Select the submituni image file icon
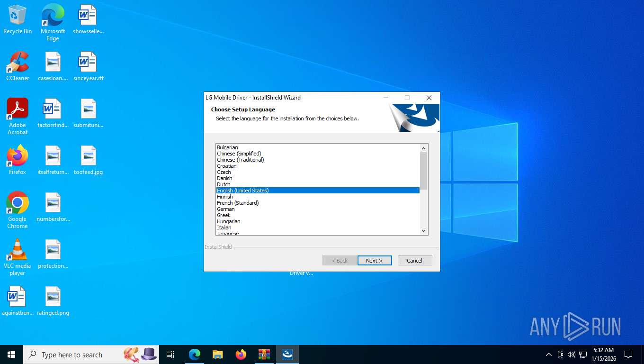Image resolution: width=644 pixels, height=364 pixels. click(x=88, y=113)
